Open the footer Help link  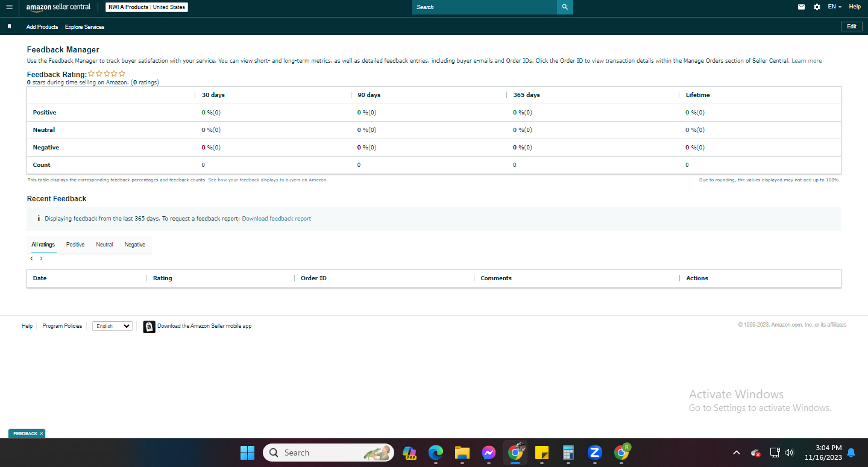point(27,326)
